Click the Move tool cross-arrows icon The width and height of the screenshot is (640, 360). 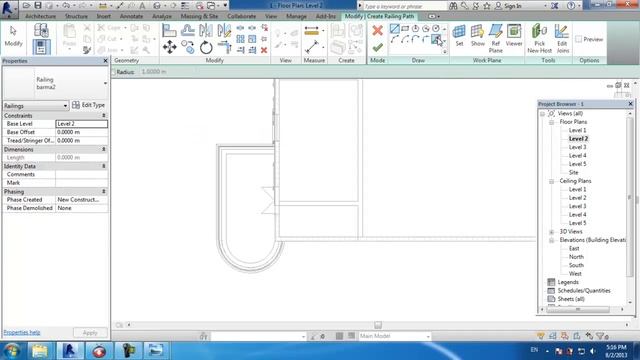(x=170, y=47)
